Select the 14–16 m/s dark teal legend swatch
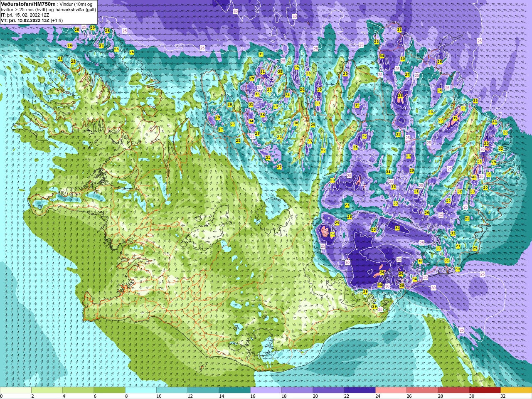Image resolution: width=532 pixels, height=399 pixels. click(235, 390)
